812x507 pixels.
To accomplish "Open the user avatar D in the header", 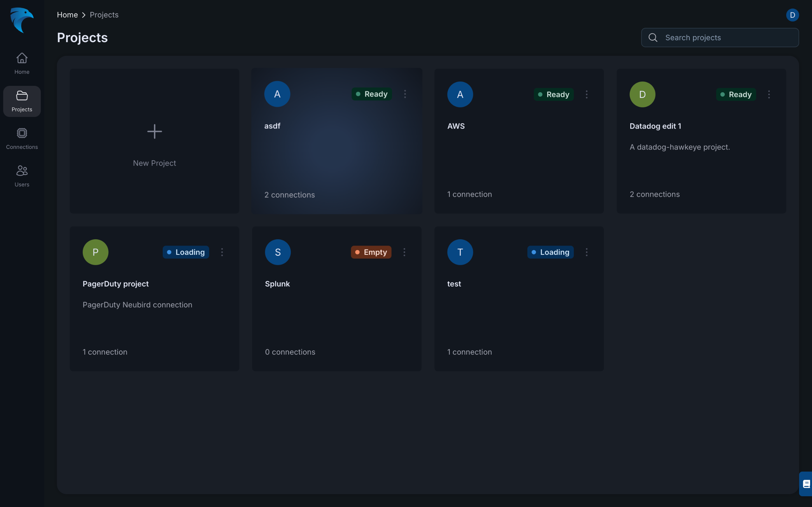I will click(792, 15).
